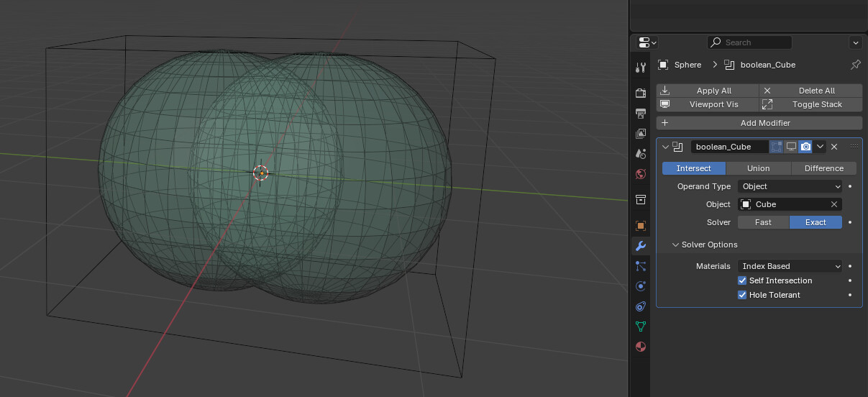Open the World properties tab
The image size is (868, 397).
click(640, 173)
